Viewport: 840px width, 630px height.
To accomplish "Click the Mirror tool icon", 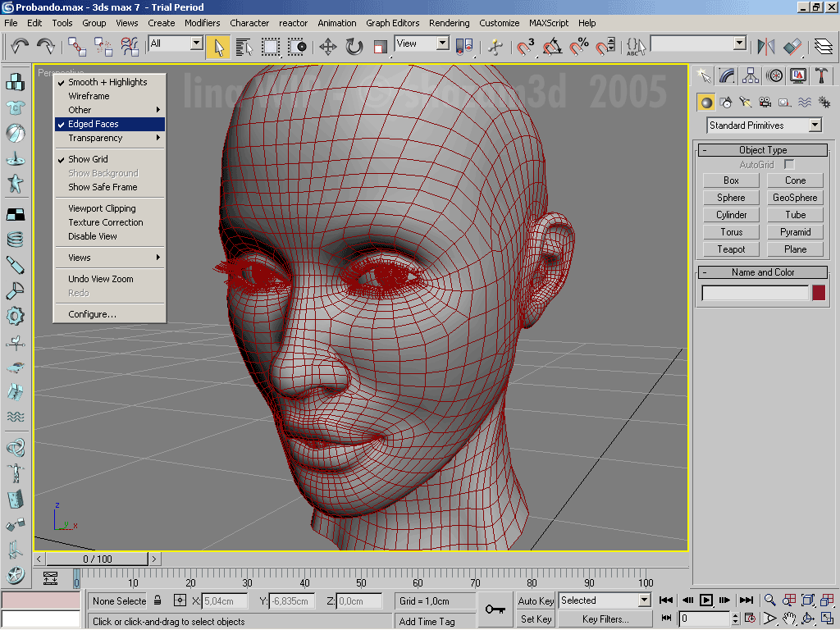I will [765, 46].
